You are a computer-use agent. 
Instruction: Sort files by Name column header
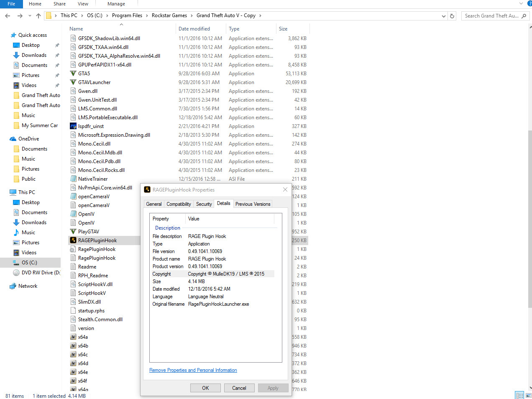point(121,29)
